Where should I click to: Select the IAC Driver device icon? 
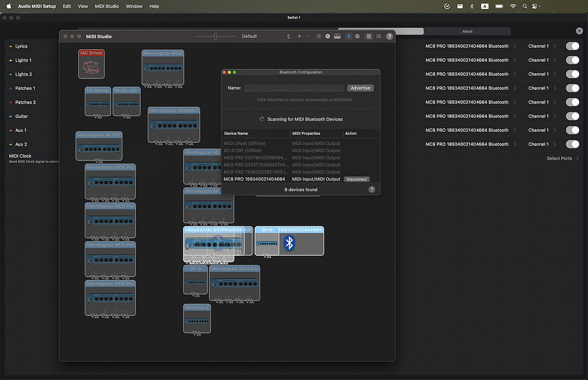coord(91,64)
